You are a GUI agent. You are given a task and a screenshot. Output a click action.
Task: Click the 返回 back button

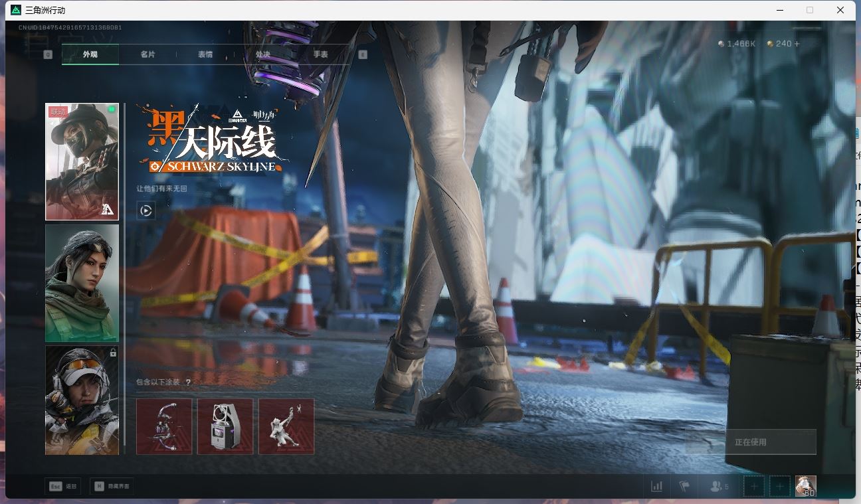click(x=63, y=487)
